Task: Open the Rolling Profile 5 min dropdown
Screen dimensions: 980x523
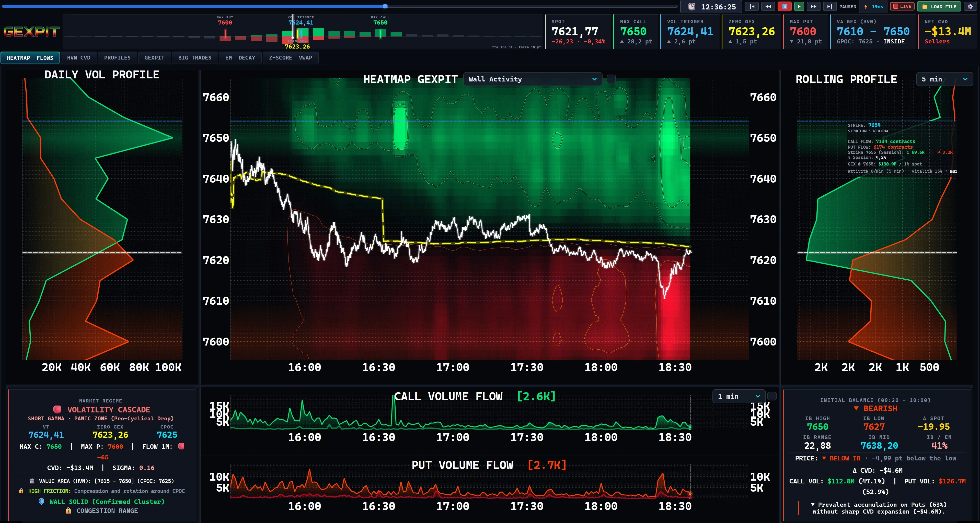Action: (x=944, y=79)
